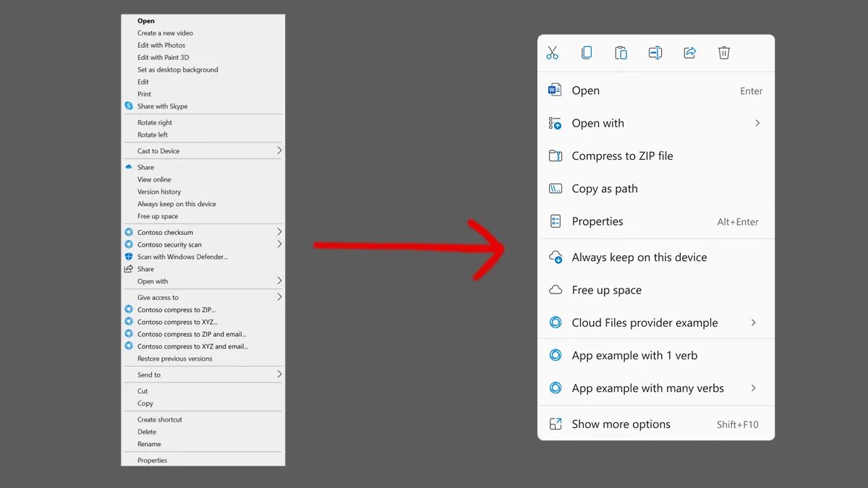
Task: Expand App example with many verbs
Action: click(754, 388)
